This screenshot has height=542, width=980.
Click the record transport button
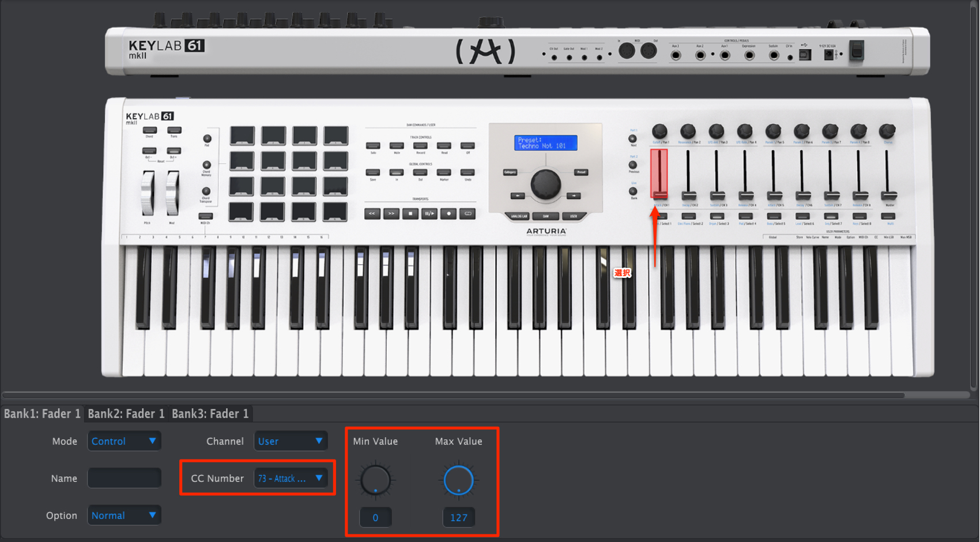pyautogui.click(x=448, y=213)
